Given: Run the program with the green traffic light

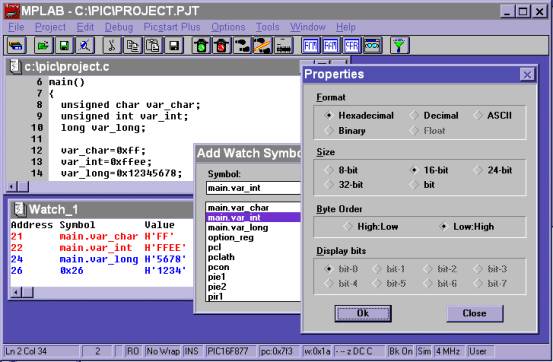Looking at the screenshot, I should [201, 46].
